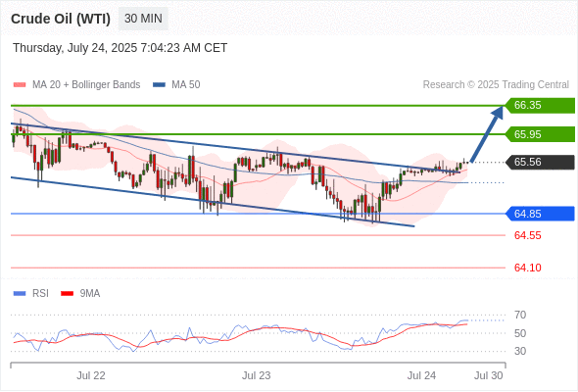Click the blue MA 50 legend swatch
578x392 pixels.
click(x=159, y=85)
